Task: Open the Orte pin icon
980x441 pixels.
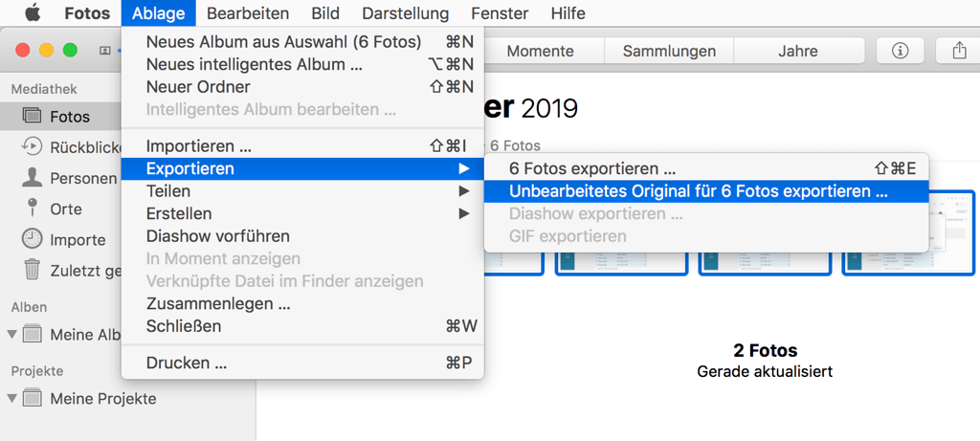Action: (x=32, y=209)
